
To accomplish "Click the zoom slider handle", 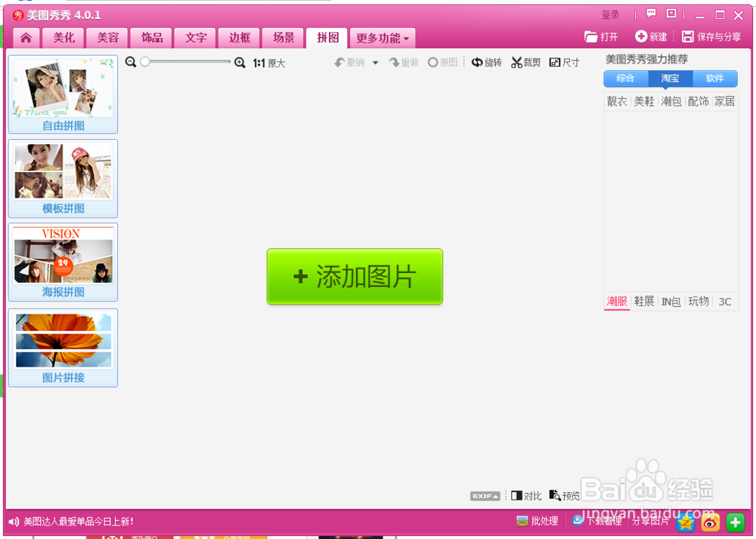I will coord(144,62).
